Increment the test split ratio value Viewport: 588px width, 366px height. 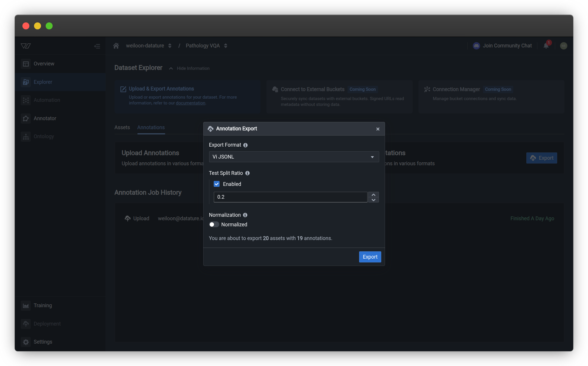[373, 194]
